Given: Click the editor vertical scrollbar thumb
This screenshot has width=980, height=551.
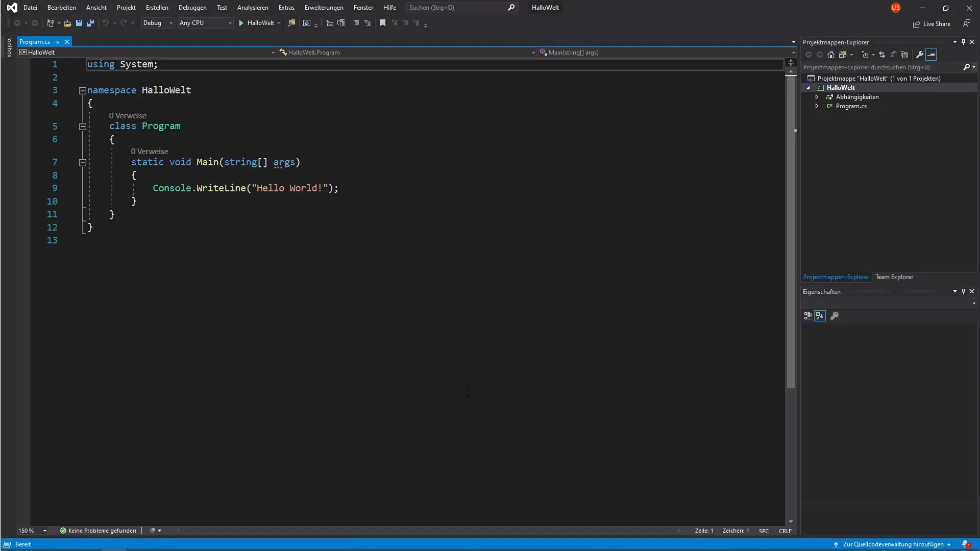Looking at the screenshot, I should [x=791, y=232].
